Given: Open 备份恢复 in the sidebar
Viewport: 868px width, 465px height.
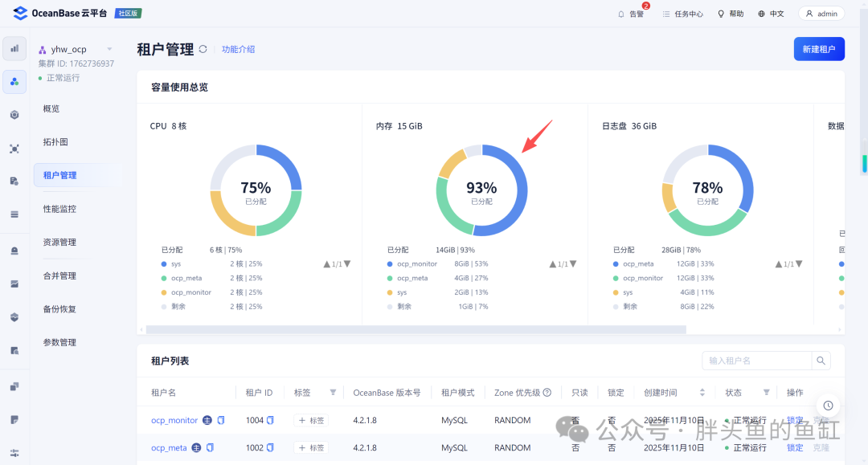Looking at the screenshot, I should tap(59, 308).
